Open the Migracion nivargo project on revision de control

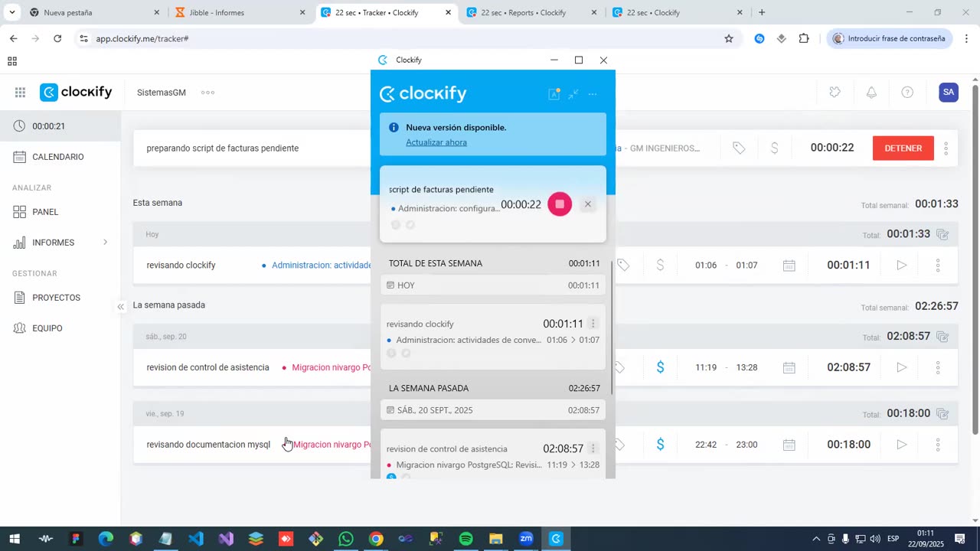pyautogui.click(x=332, y=368)
